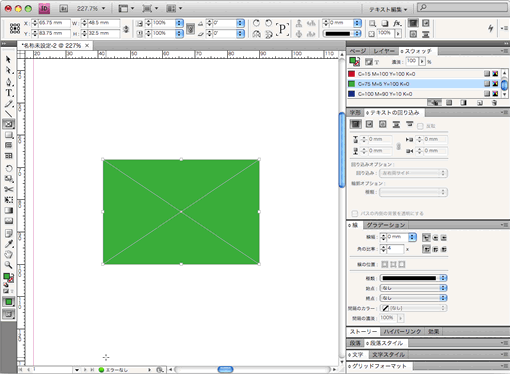Select the Rectangle Frame tool

tap(8, 124)
